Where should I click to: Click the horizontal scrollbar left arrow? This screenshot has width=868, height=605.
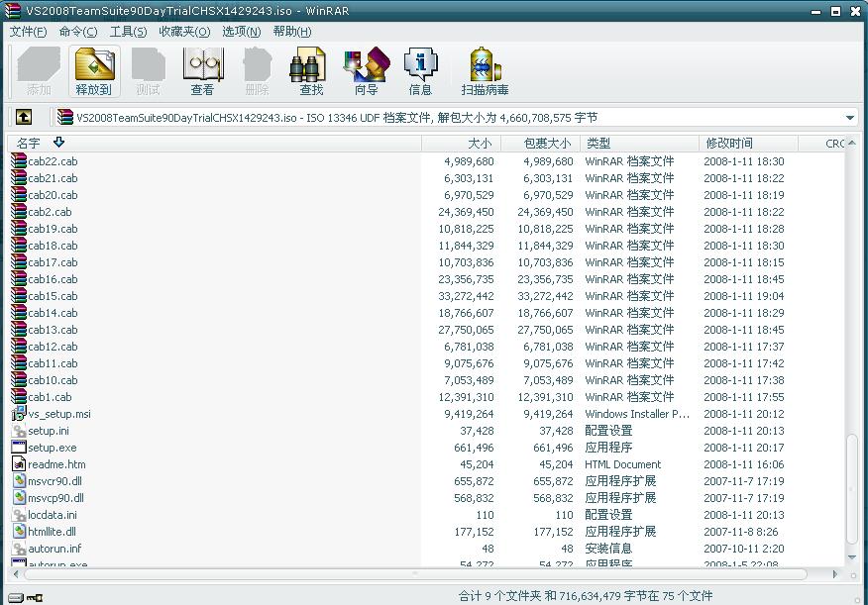pos(16,574)
